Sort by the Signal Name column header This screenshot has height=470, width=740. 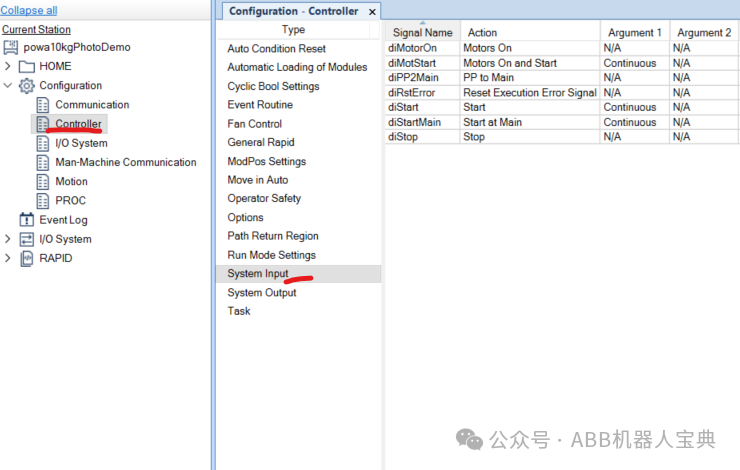point(422,33)
